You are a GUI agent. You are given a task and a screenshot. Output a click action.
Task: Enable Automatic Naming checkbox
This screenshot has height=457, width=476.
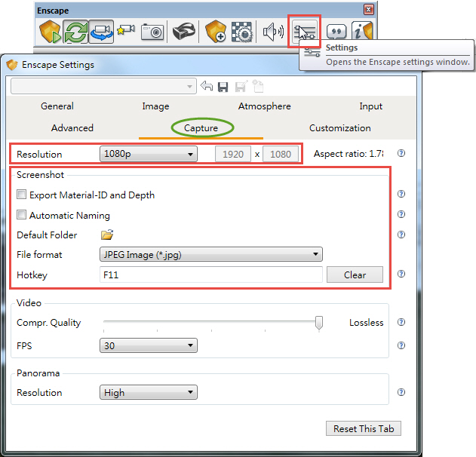pyautogui.click(x=21, y=215)
